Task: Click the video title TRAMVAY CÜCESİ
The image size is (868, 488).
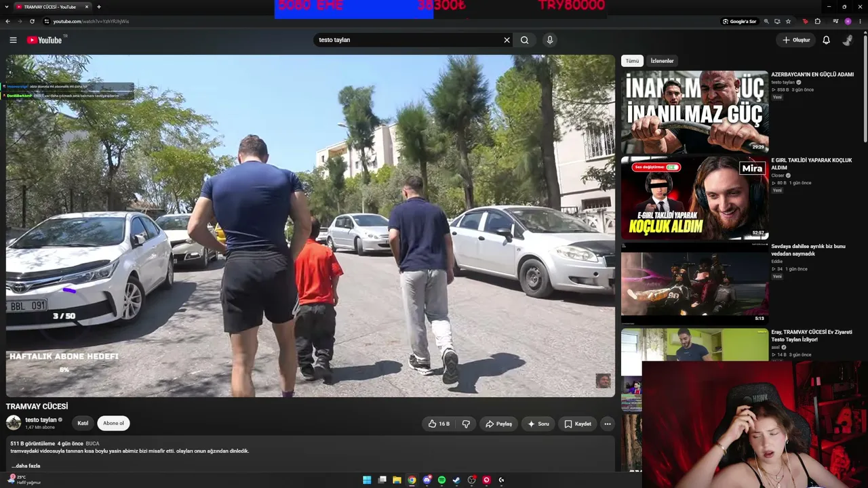Action: 37,407
